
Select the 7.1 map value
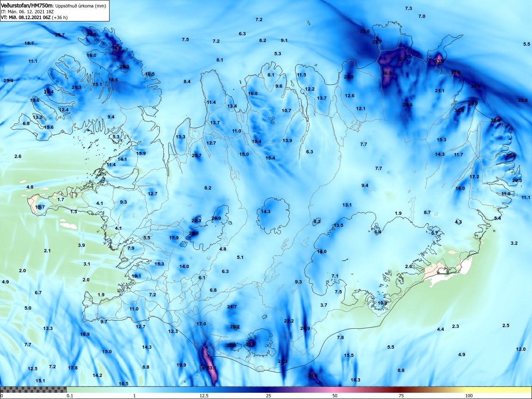click(335, 276)
